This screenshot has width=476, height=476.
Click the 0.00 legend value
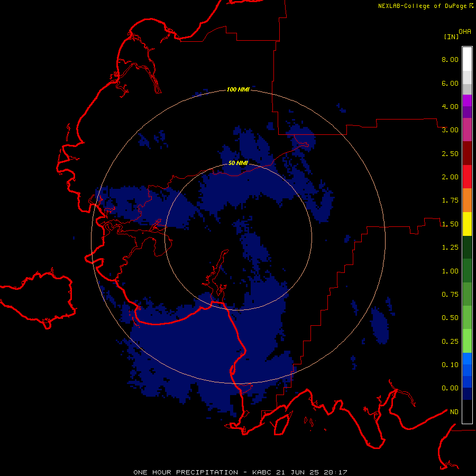pos(450,388)
